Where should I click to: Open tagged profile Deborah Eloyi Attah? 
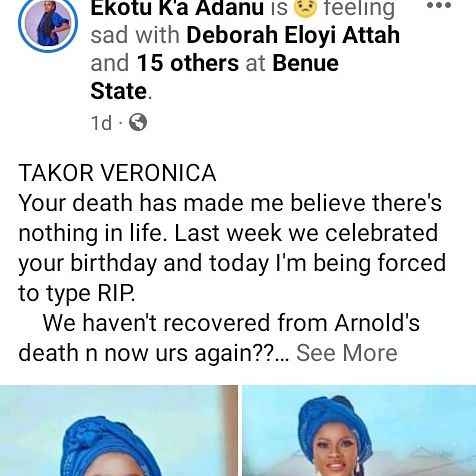pyautogui.click(x=293, y=35)
